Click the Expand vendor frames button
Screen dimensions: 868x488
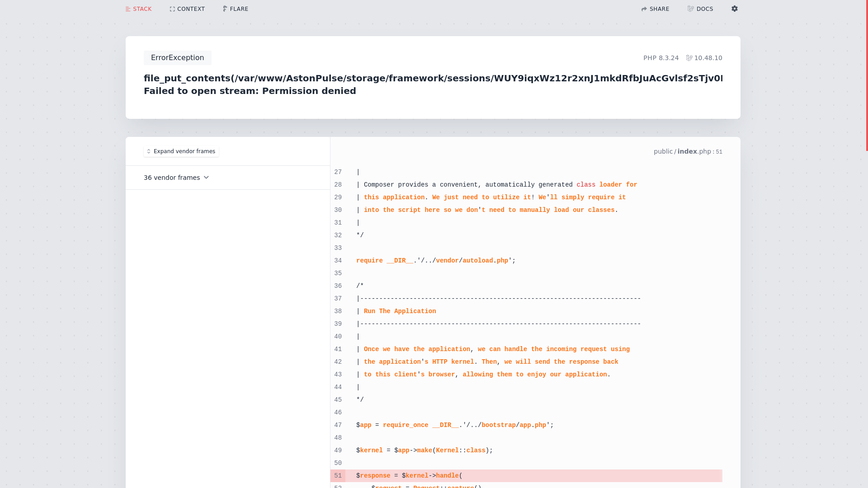click(181, 151)
